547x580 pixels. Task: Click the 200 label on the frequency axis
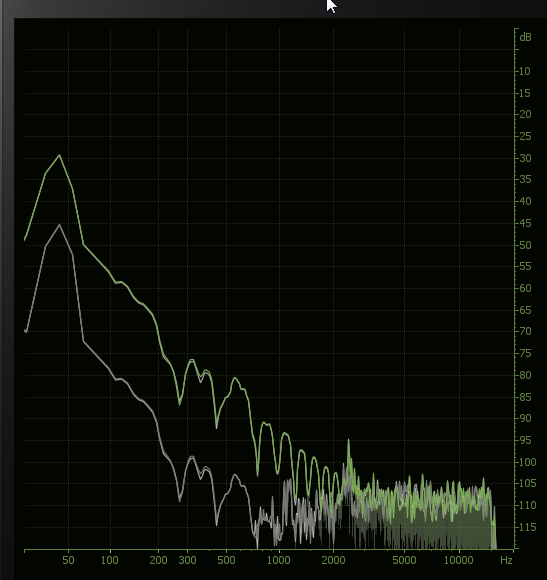click(x=158, y=560)
